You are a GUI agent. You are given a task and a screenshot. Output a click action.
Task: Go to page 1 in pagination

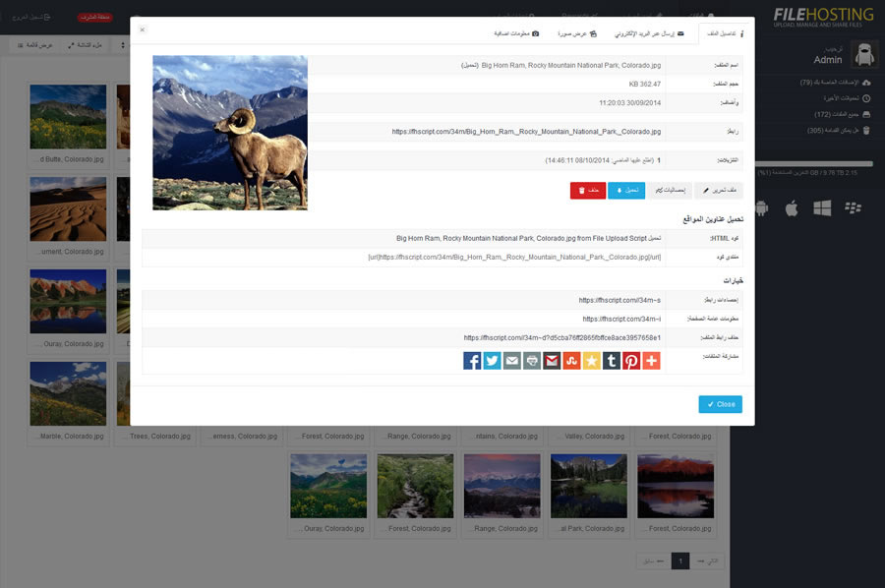tap(680, 560)
